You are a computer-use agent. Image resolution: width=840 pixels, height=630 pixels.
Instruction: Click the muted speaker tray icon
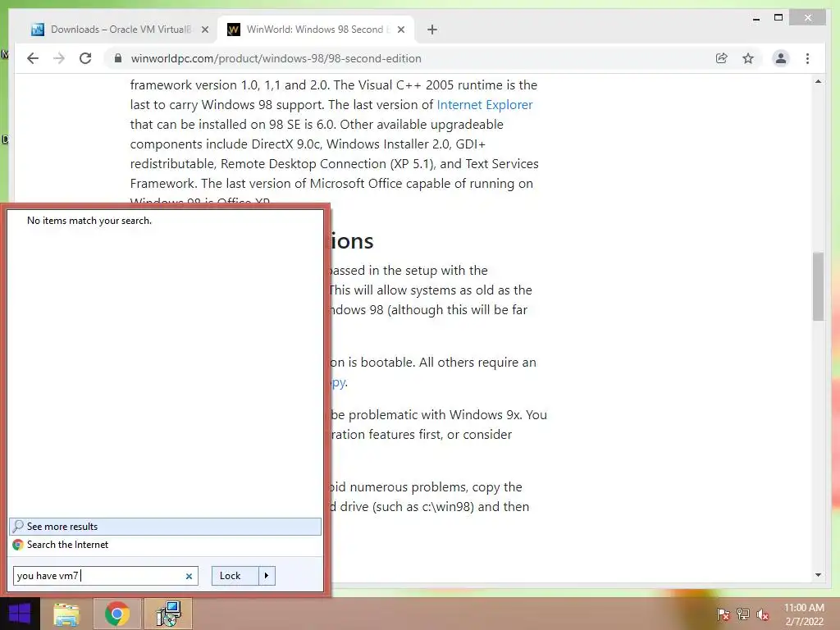tap(763, 614)
